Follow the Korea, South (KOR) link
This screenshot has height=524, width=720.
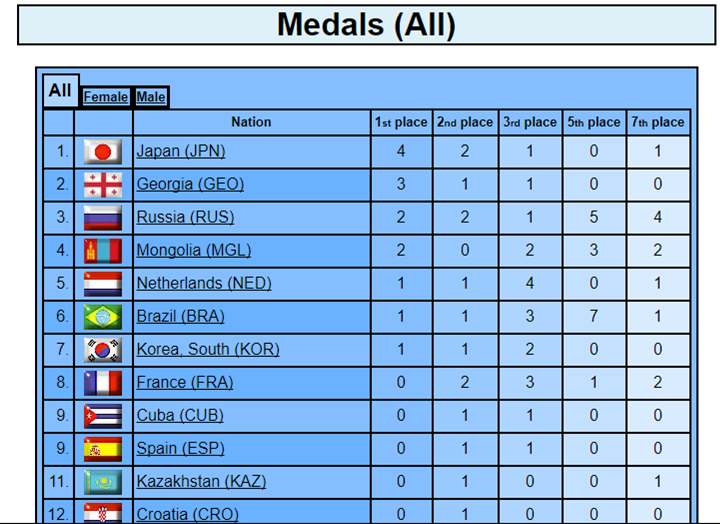(208, 349)
